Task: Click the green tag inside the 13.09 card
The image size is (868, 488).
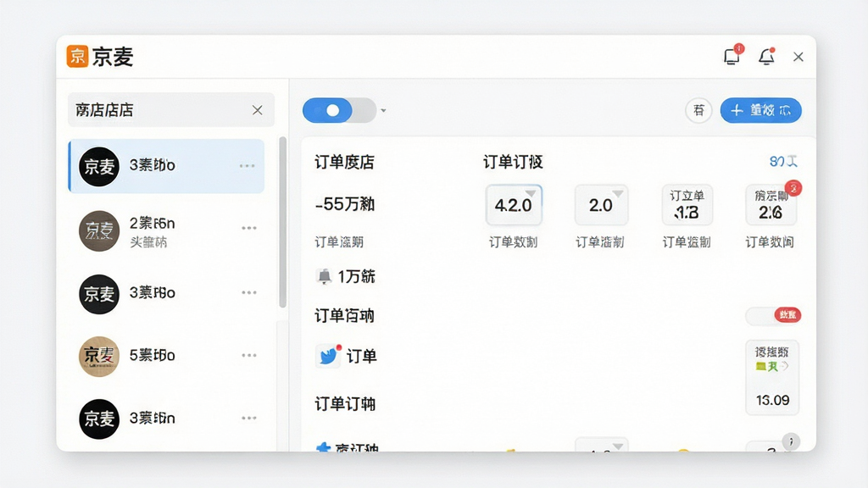Action: point(762,366)
